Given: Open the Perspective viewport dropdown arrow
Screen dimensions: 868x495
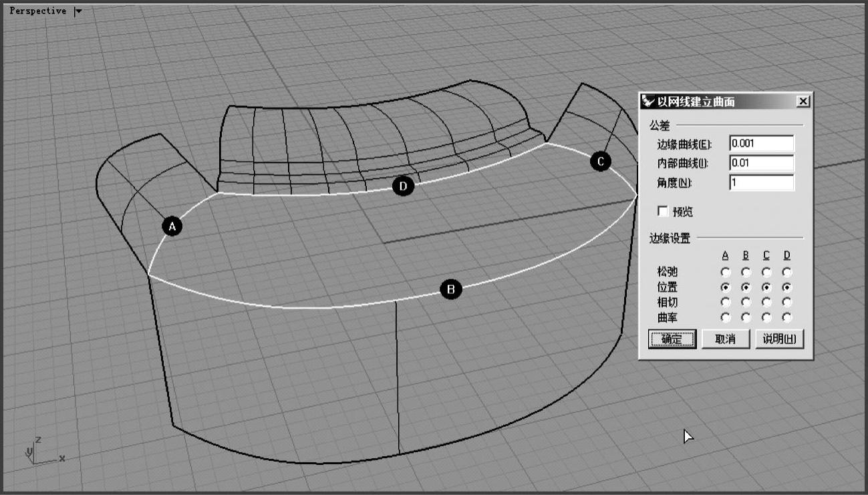Looking at the screenshot, I should [78, 11].
